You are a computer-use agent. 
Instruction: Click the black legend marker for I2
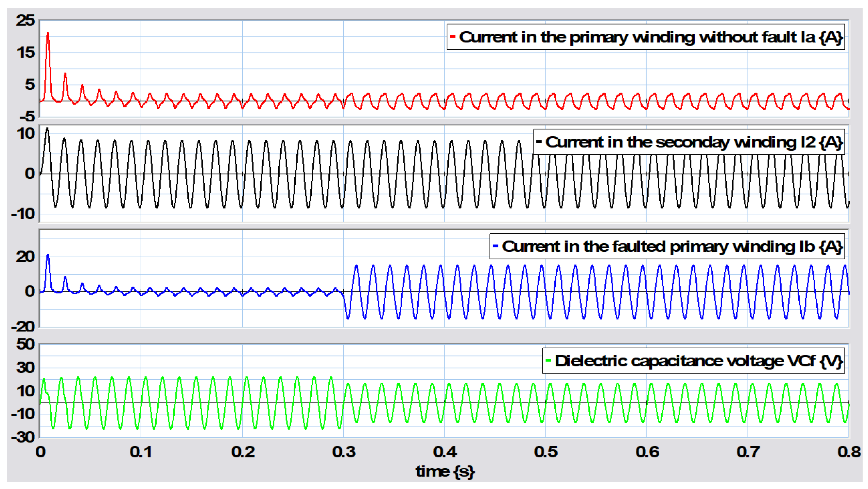(x=539, y=141)
